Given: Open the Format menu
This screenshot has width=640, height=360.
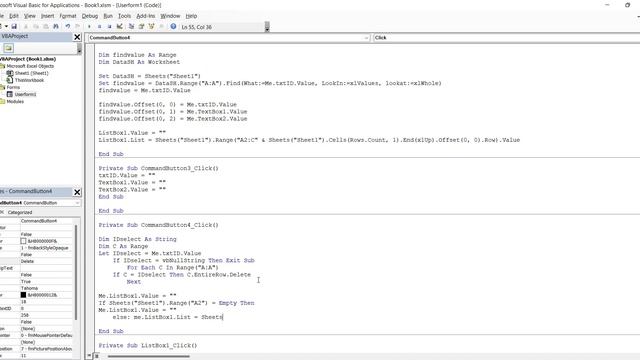Looking at the screenshot, I should pyautogui.click(x=68, y=16).
